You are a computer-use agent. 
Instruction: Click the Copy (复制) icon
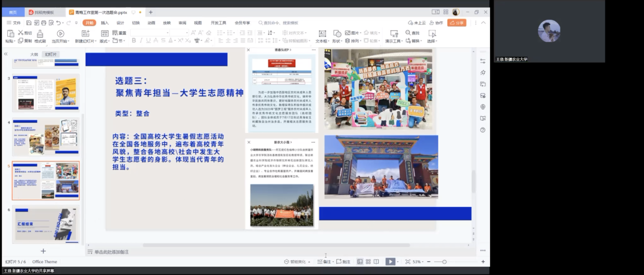20,41
